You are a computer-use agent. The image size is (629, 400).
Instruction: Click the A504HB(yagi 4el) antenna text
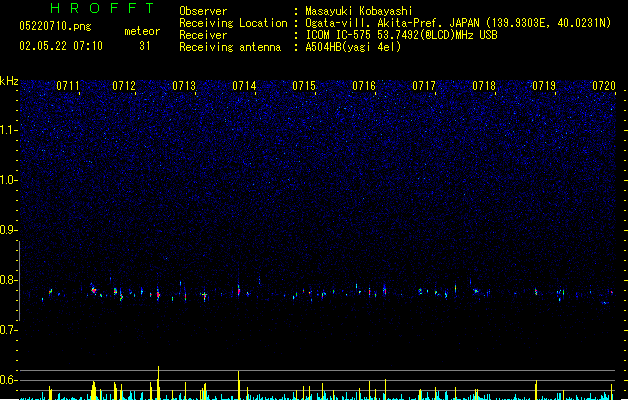(x=353, y=47)
